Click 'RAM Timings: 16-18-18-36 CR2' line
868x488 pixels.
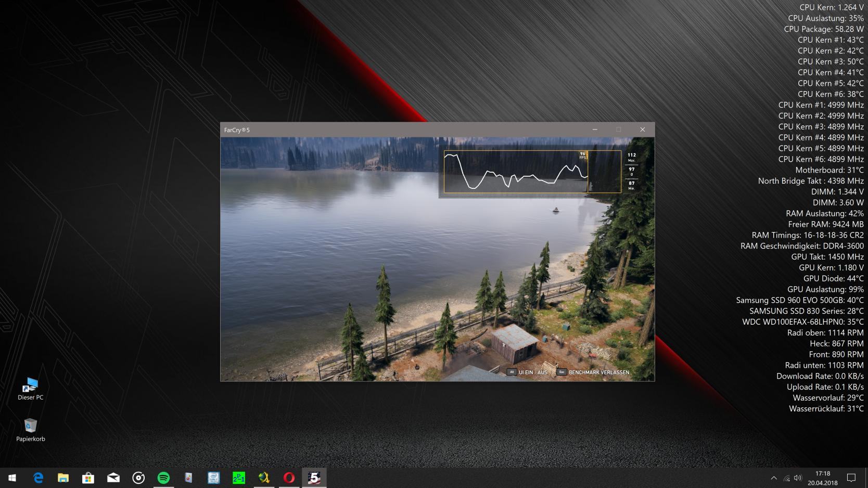[x=808, y=235]
